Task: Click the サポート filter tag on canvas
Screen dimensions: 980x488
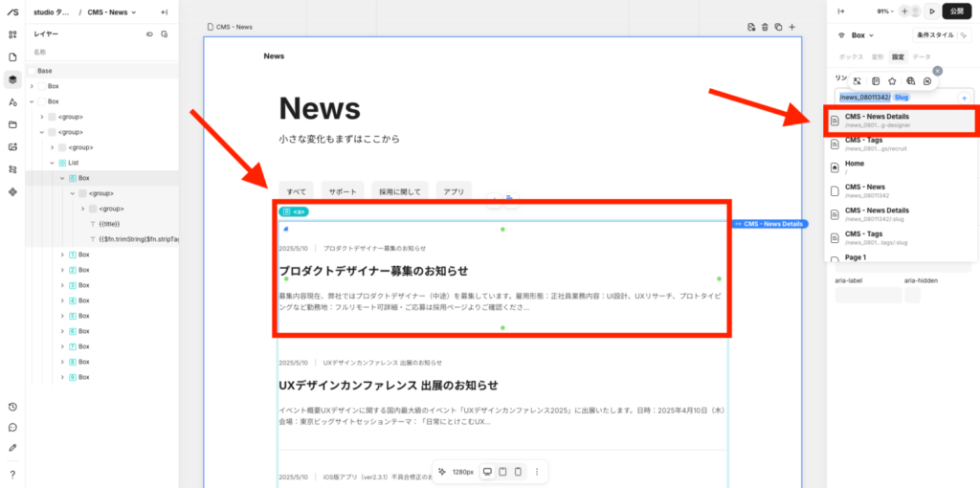Action: pos(343,191)
